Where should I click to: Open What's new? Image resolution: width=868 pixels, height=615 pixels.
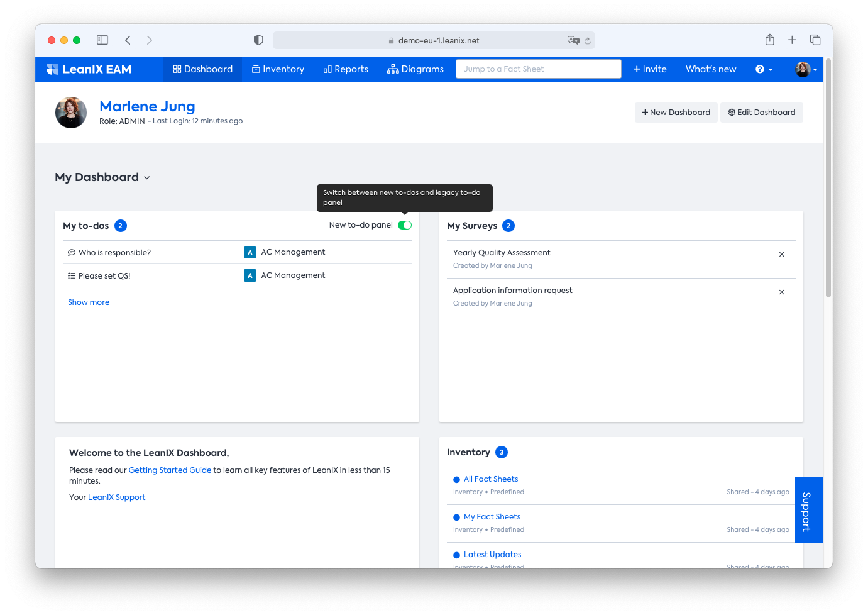tap(711, 69)
